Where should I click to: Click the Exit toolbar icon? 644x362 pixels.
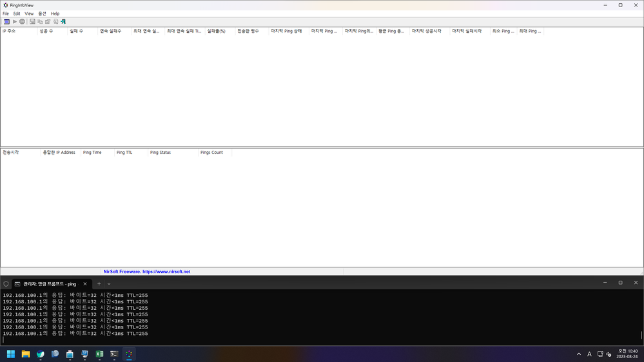coord(63,21)
